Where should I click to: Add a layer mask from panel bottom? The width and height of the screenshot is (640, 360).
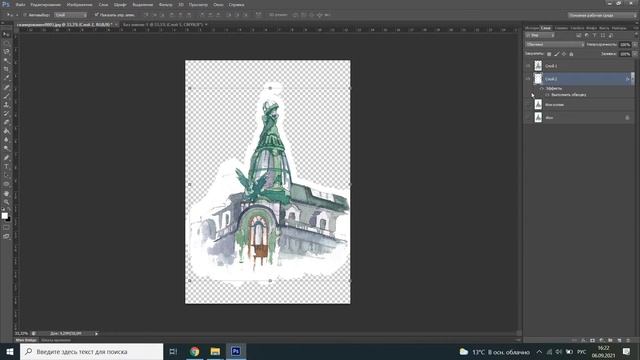592,340
